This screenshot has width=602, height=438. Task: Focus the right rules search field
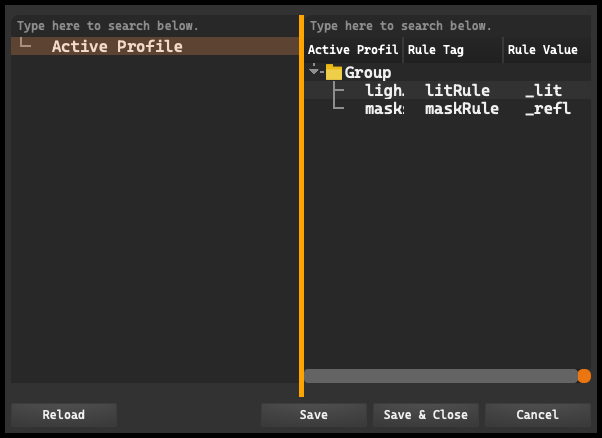pos(448,26)
